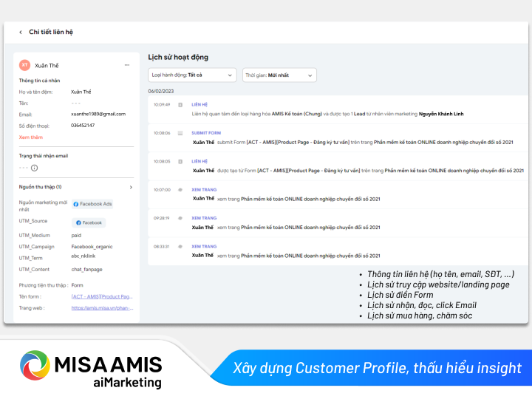
Task: Click the UTM_Term value abc_nklink
Action: (x=83, y=256)
